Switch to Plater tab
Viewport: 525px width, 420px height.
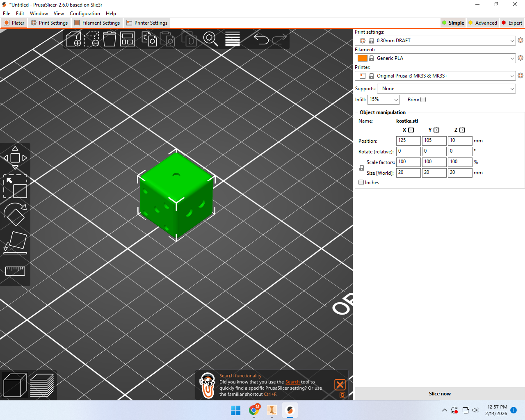point(14,23)
